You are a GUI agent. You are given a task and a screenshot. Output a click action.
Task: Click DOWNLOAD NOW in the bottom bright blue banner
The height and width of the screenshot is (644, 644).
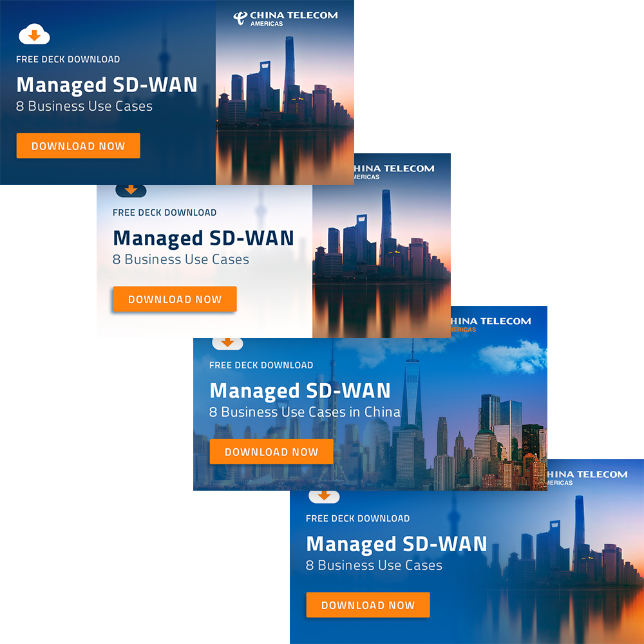click(368, 605)
